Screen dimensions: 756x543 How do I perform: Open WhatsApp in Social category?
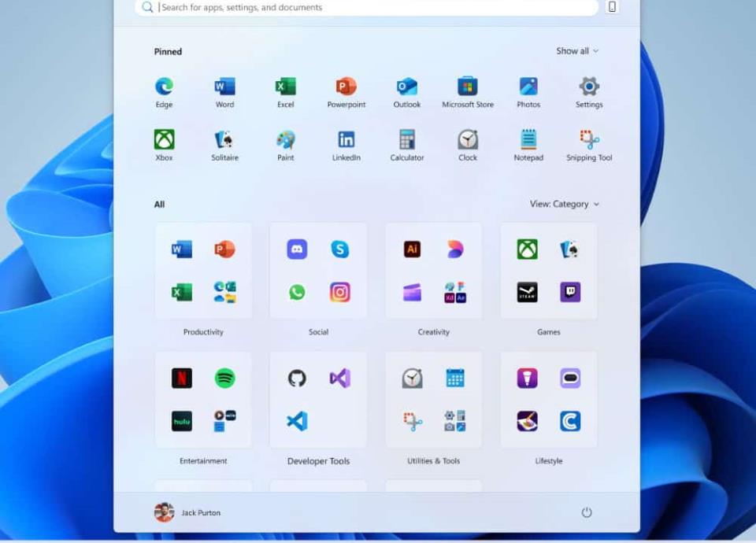[x=297, y=292]
